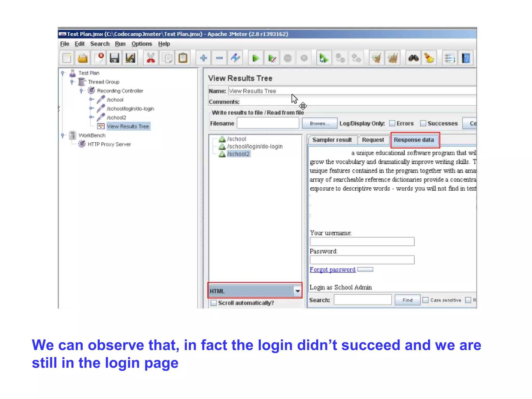The width and height of the screenshot is (532, 399).
Task: Click the Close test plan icon
Action: tap(99, 58)
